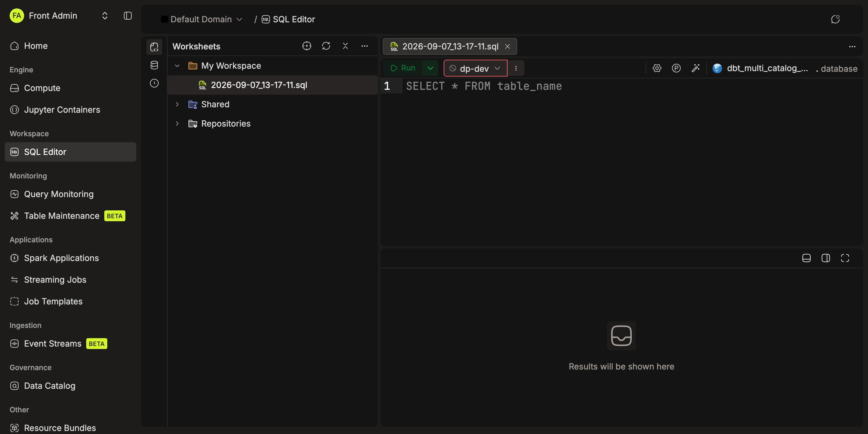This screenshot has width=868, height=434.
Task: Open Data Catalog
Action: pyautogui.click(x=70, y=385)
